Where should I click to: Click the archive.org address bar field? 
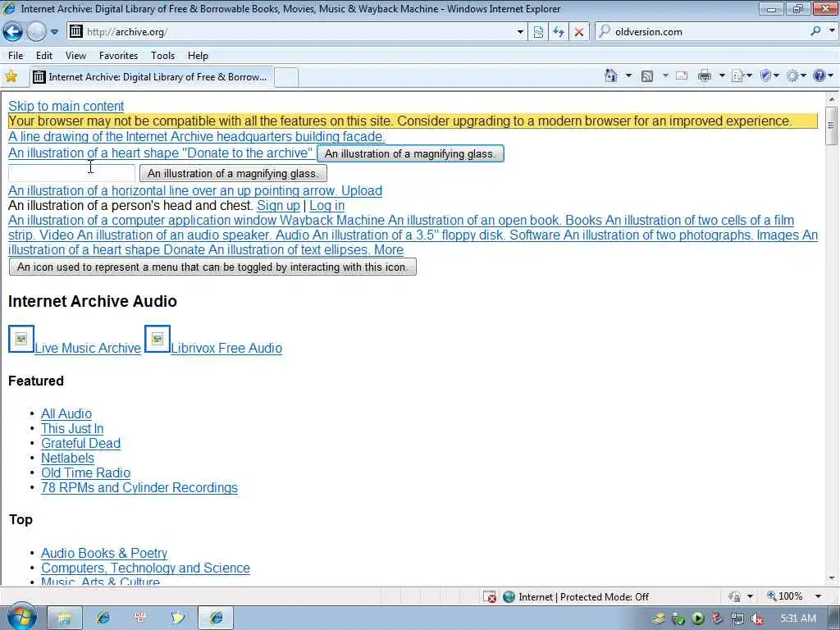pyautogui.click(x=297, y=32)
